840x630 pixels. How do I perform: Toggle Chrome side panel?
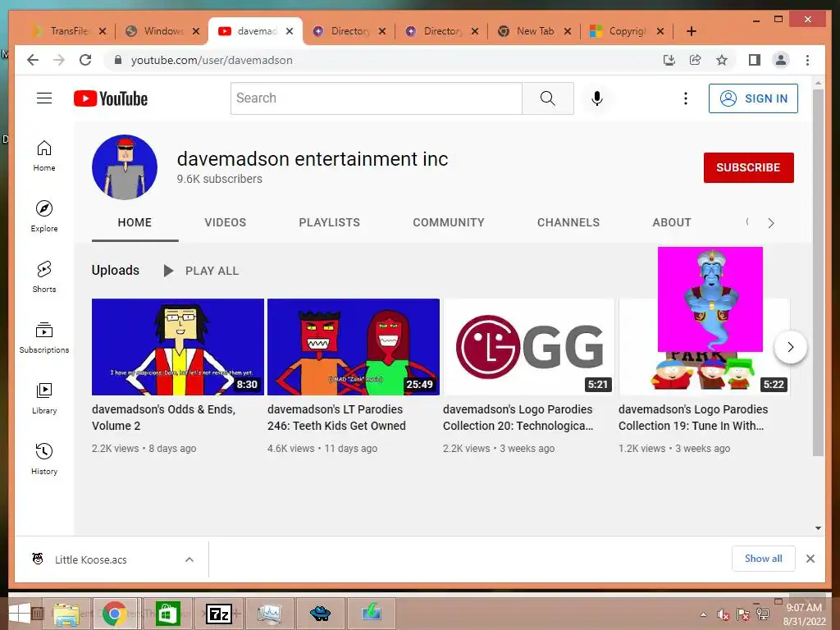[755, 60]
